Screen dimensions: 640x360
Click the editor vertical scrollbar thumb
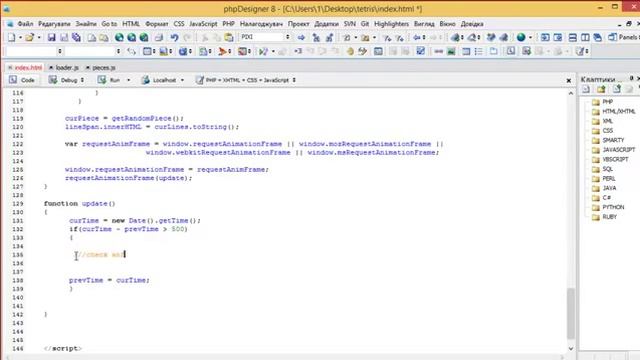click(571, 313)
